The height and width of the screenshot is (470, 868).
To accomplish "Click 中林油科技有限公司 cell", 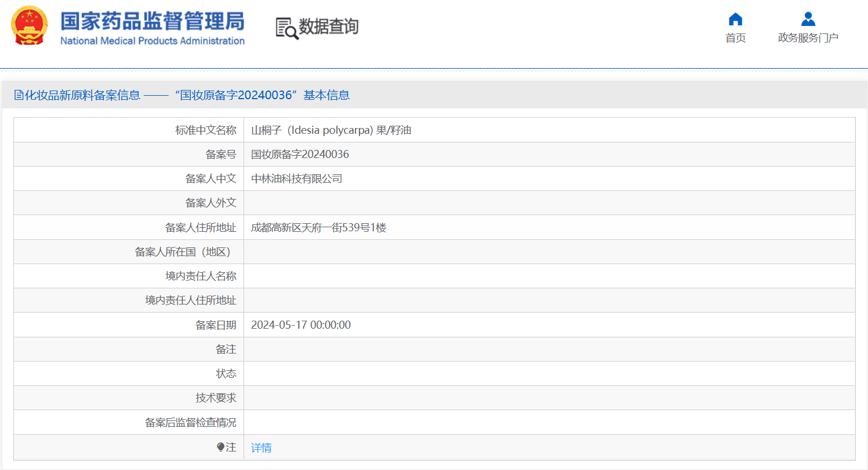I will click(297, 179).
